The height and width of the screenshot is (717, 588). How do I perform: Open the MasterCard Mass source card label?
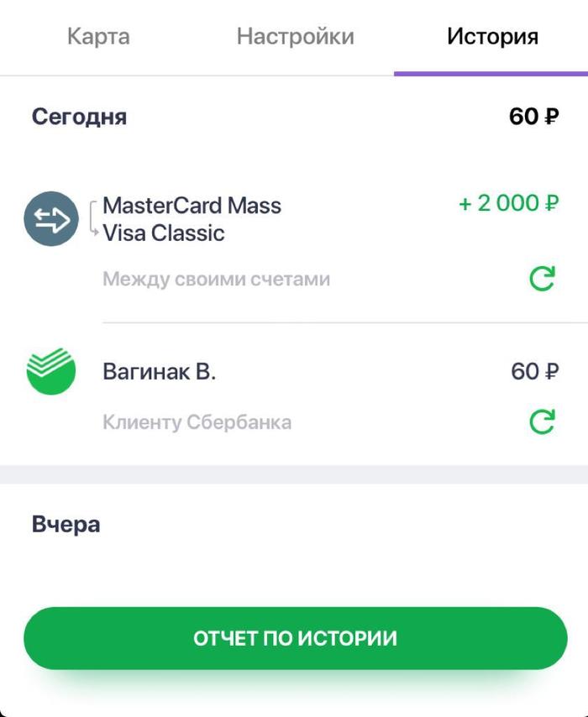coord(192,206)
